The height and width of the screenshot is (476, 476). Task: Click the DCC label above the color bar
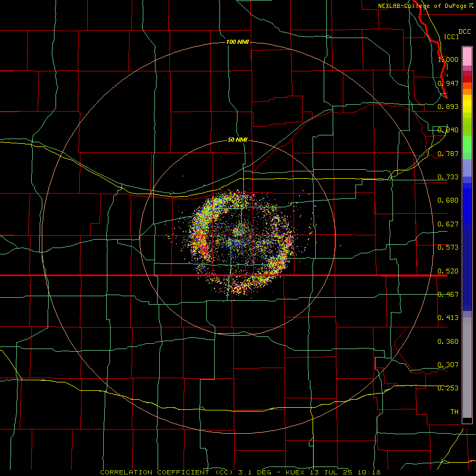[464, 32]
